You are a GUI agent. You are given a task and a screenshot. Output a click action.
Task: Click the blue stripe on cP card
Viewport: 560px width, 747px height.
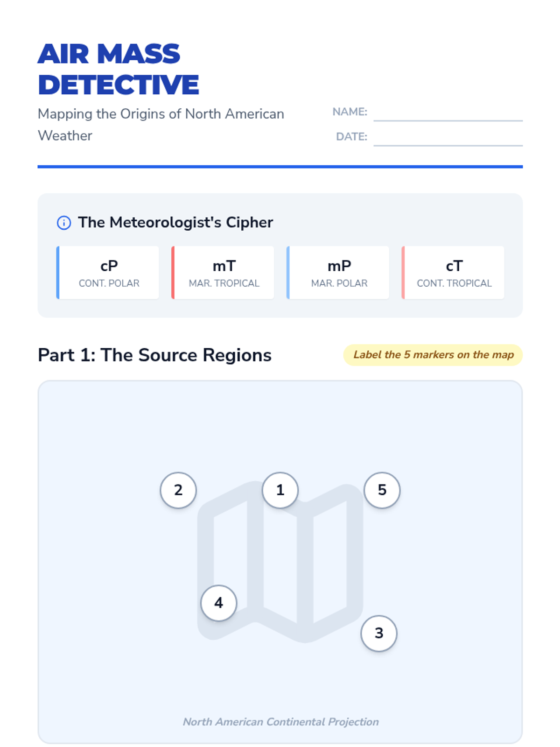[58, 273]
